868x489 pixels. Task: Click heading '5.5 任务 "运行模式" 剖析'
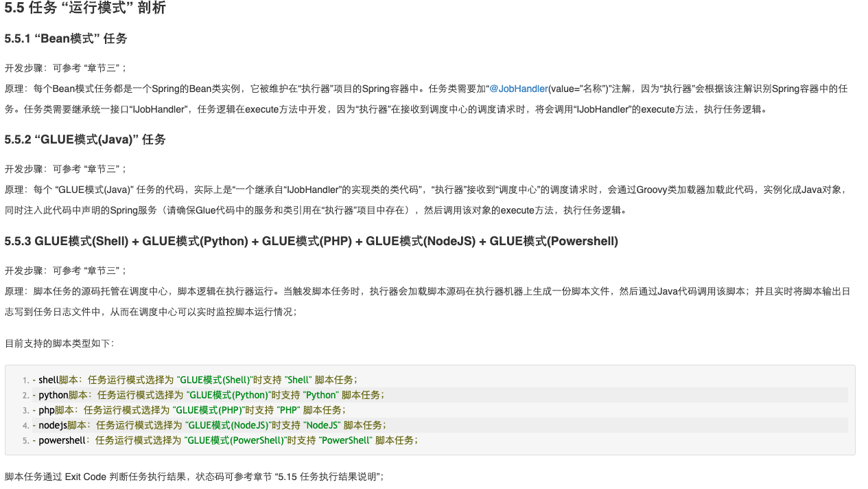coord(85,8)
